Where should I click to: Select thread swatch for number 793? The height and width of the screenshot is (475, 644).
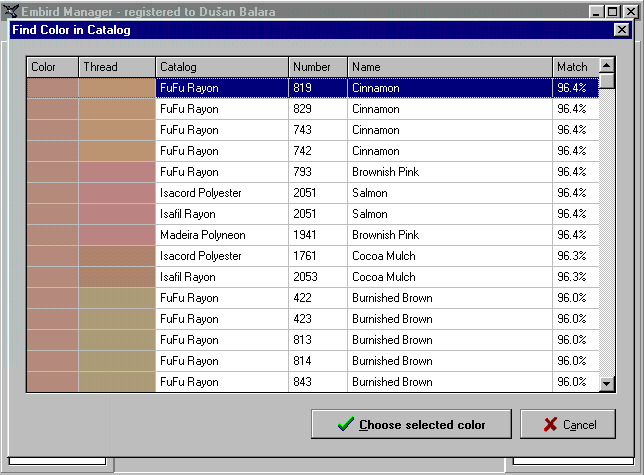pos(117,172)
